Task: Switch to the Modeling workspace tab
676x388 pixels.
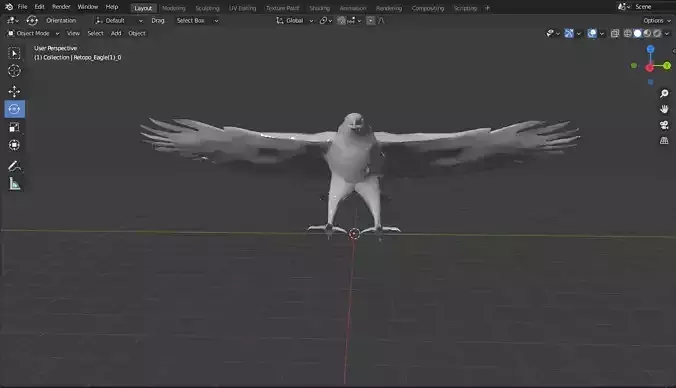Action: tap(174, 8)
